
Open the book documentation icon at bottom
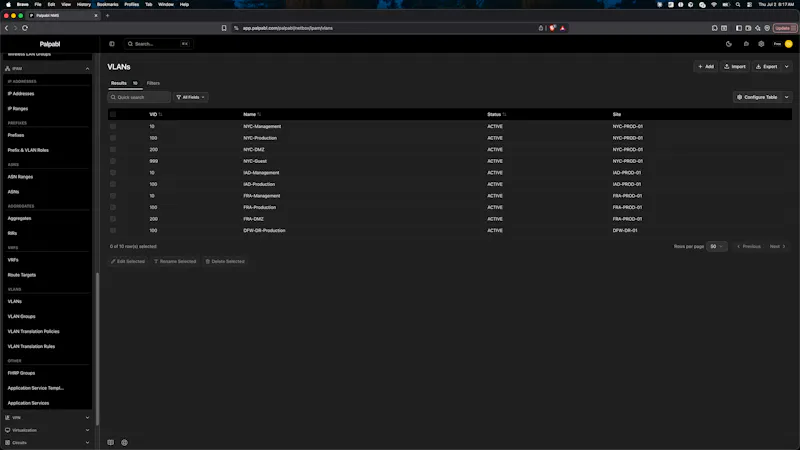coord(111,442)
